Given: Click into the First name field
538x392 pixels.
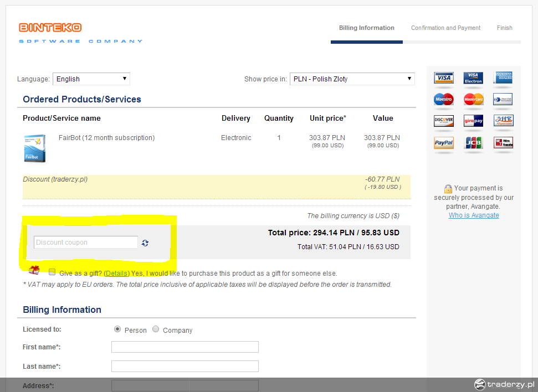Looking at the screenshot, I should [x=185, y=347].
